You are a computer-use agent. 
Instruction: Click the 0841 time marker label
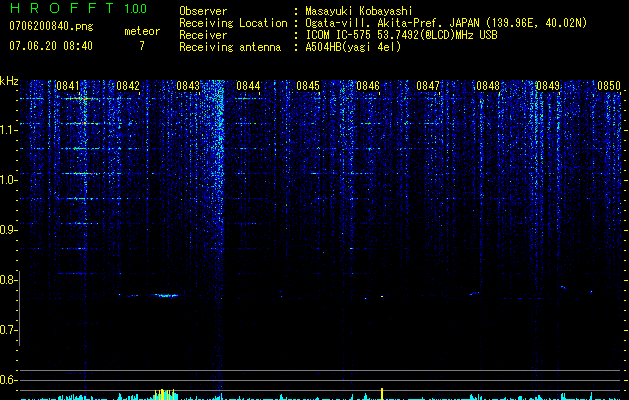click(68, 86)
